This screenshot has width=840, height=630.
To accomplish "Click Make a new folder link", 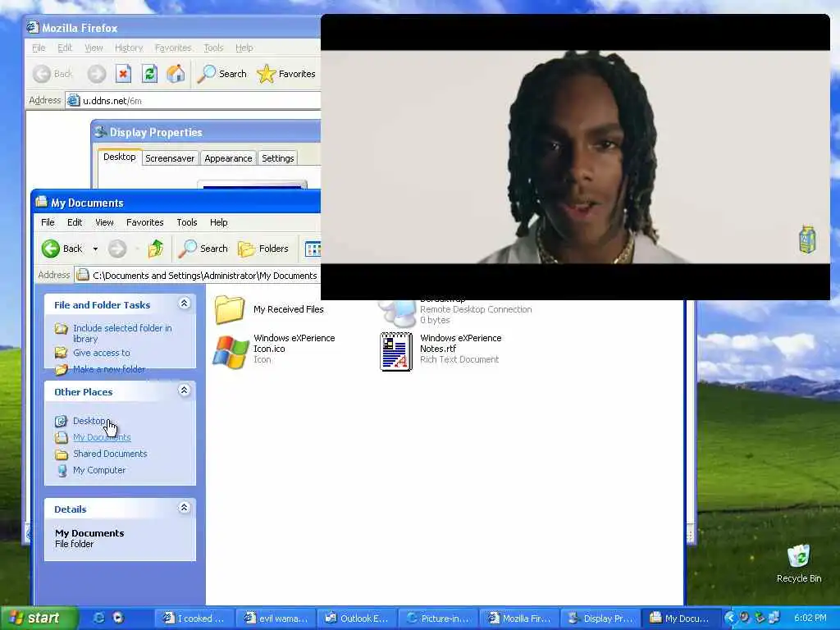I will (109, 369).
